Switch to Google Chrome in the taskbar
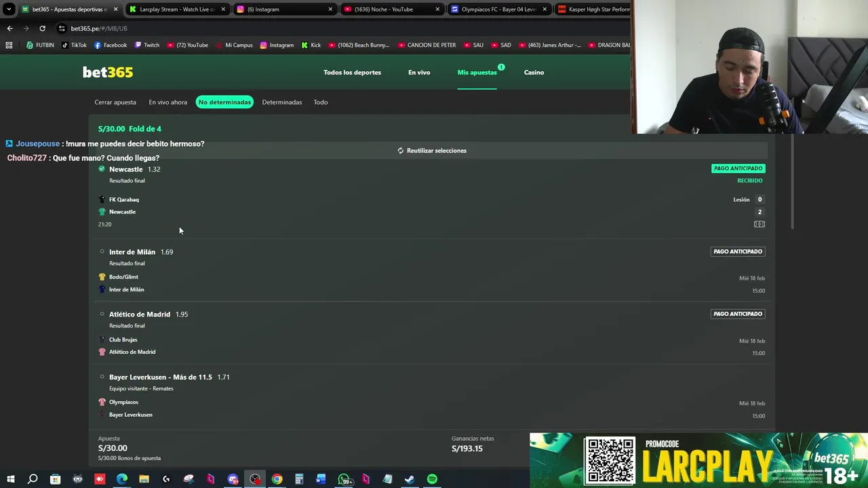 277,479
